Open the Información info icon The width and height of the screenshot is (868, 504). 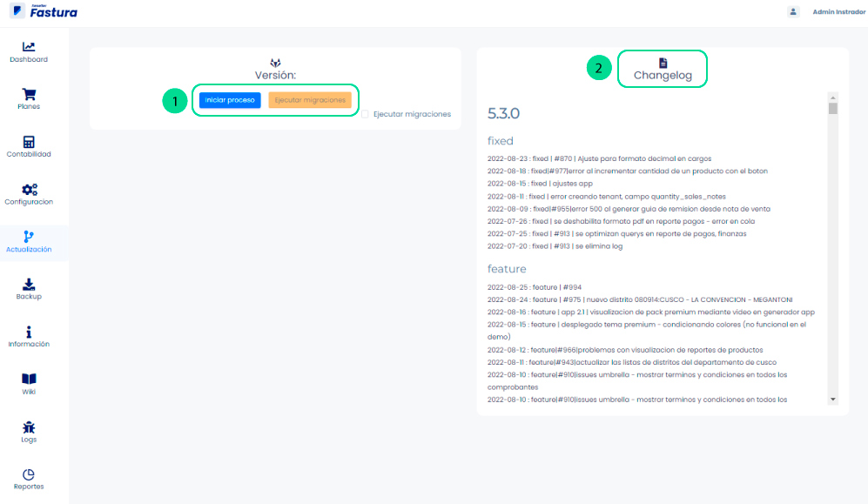[29, 332]
